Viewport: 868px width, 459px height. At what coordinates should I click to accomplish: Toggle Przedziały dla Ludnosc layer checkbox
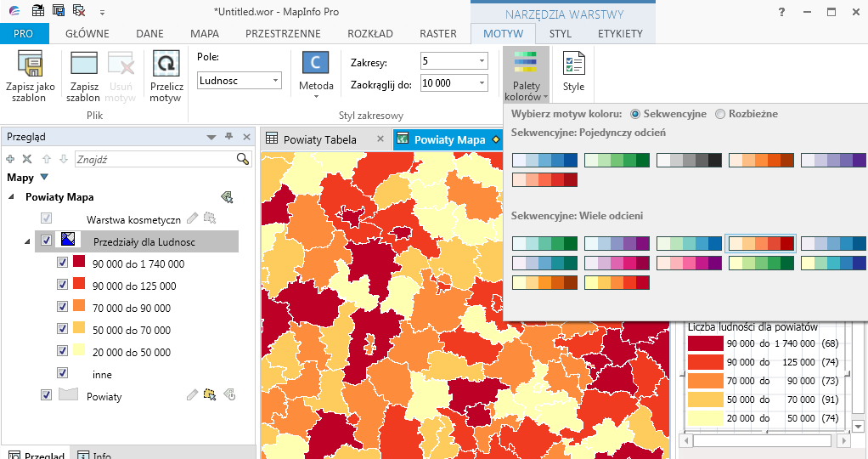47,240
